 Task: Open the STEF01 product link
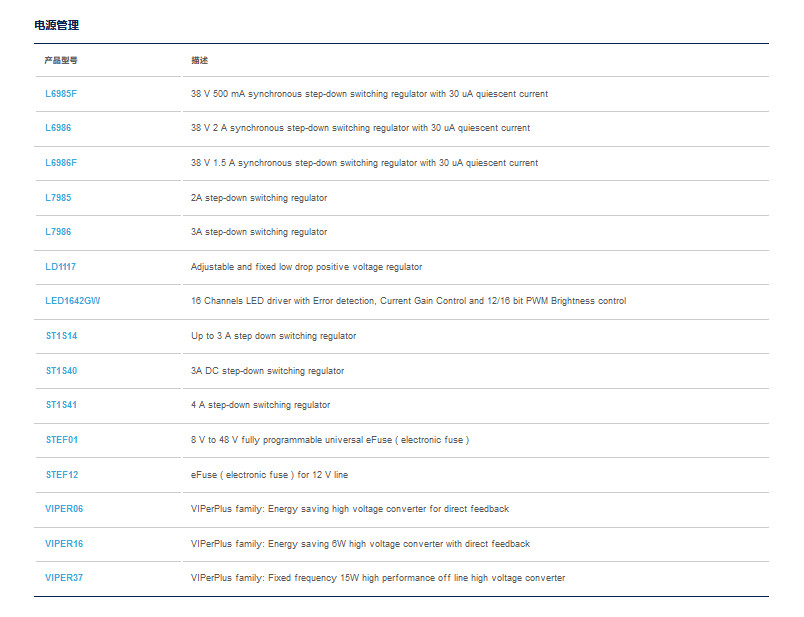pyautogui.click(x=62, y=440)
